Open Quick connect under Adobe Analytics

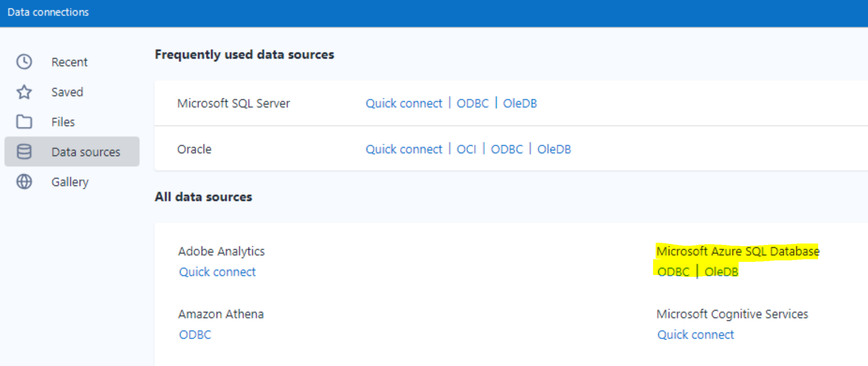pos(218,271)
